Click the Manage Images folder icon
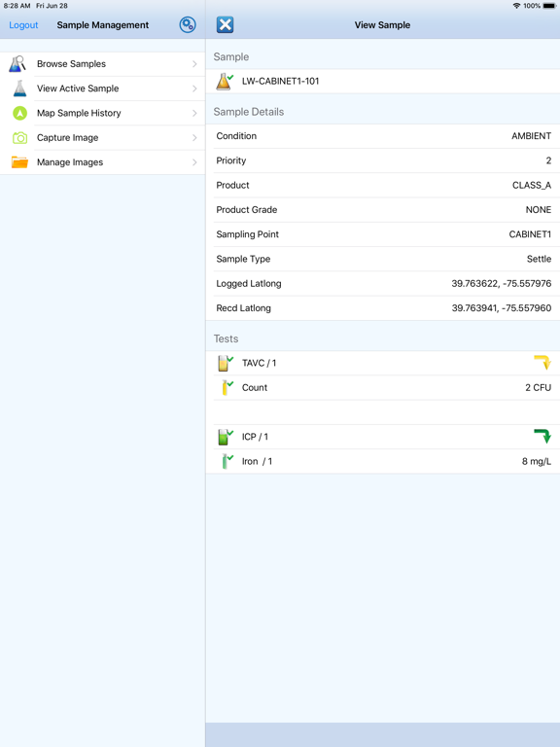 click(x=19, y=162)
